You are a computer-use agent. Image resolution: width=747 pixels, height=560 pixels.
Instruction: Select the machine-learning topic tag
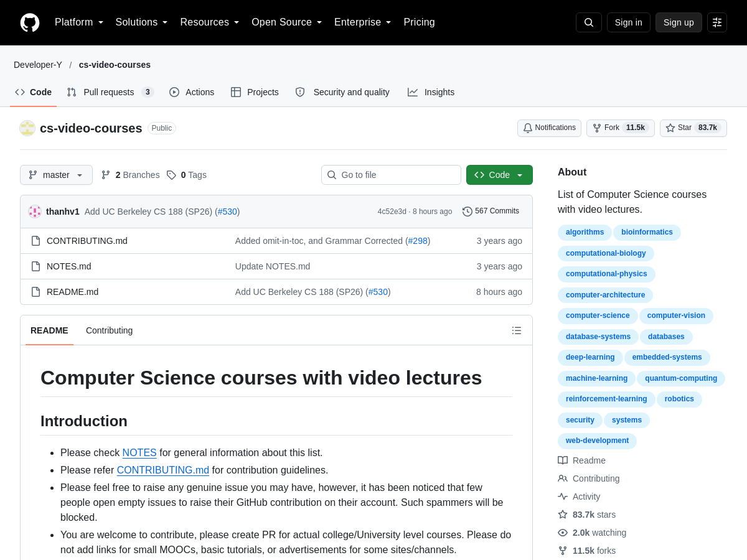coord(596,378)
